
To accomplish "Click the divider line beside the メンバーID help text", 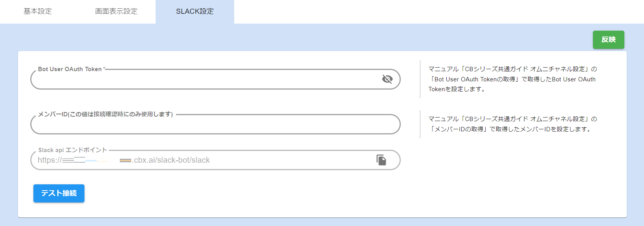I will coord(420,124).
